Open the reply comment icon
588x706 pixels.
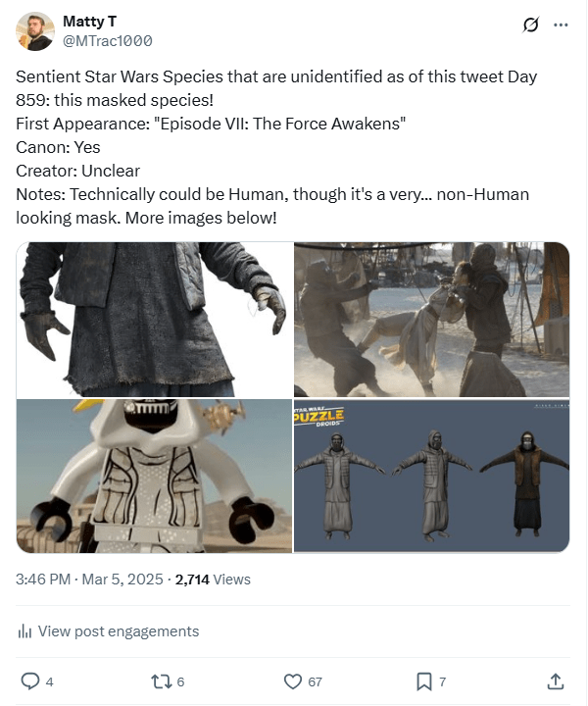coord(30,681)
